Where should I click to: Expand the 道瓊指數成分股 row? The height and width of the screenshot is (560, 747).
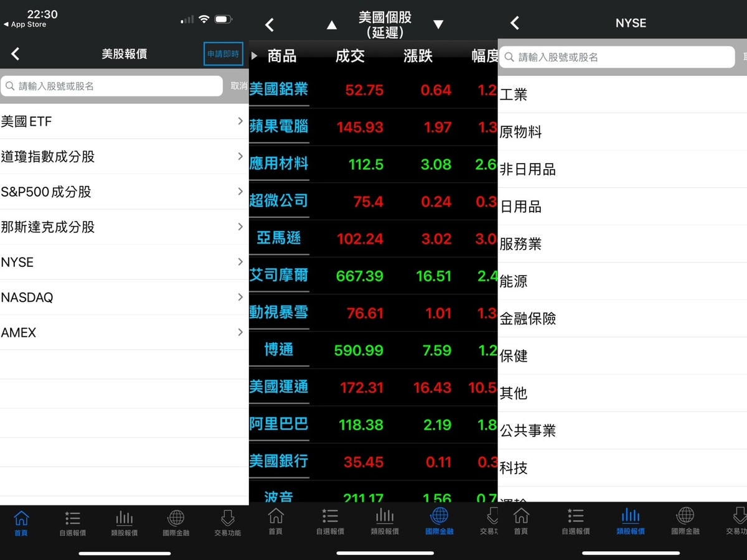tap(124, 156)
